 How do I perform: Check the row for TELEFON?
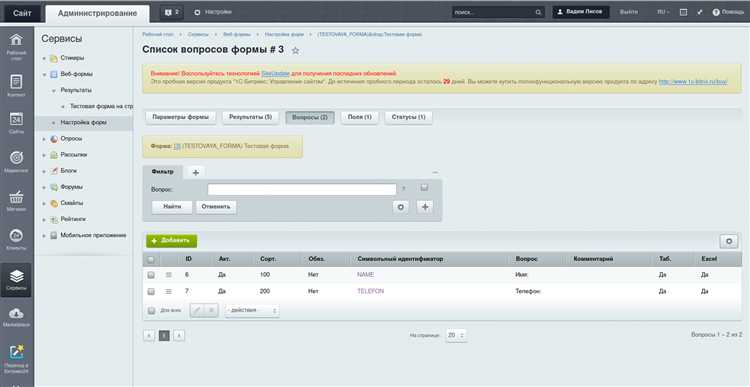(x=151, y=291)
